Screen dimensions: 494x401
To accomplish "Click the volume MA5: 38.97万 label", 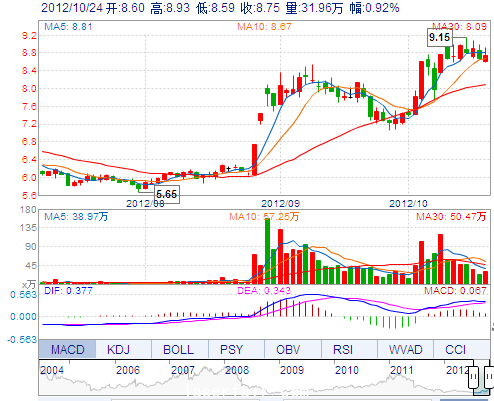I will pos(76,217).
